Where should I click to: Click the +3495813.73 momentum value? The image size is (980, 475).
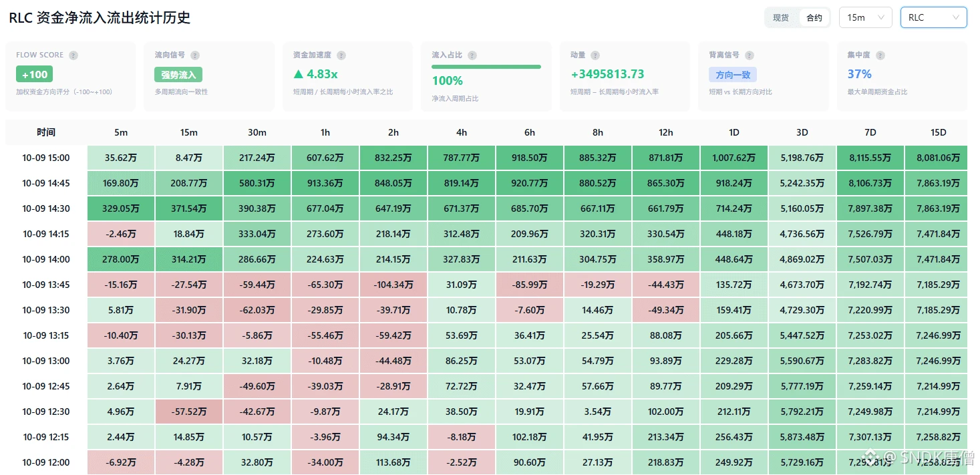click(607, 74)
